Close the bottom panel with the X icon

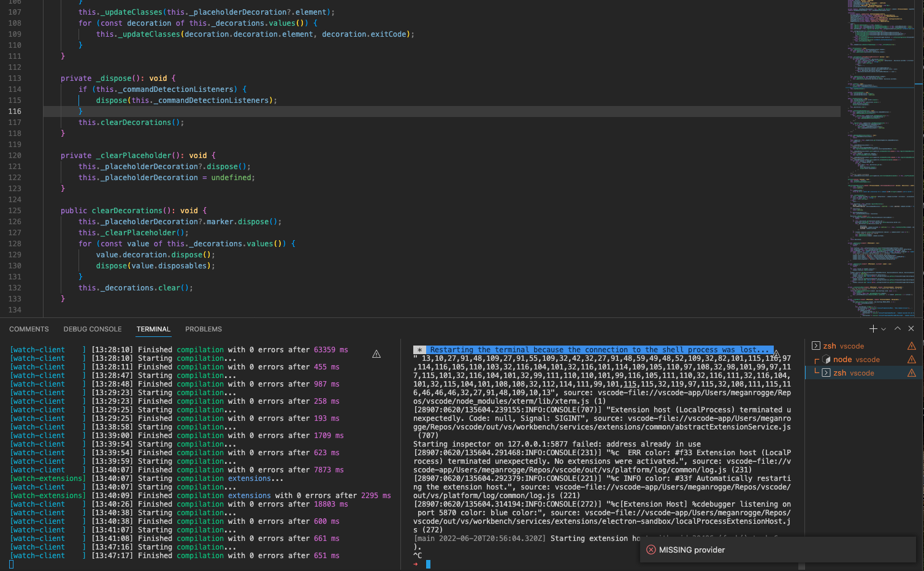911,328
